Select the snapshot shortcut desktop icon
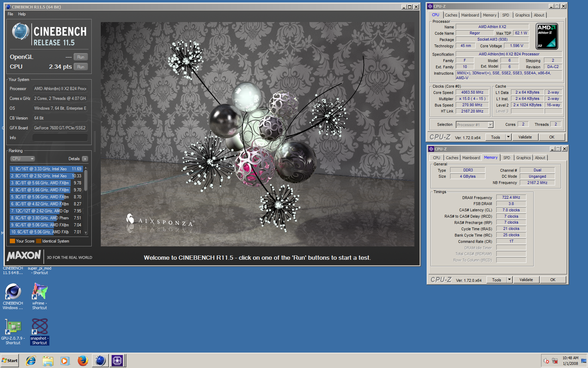588x368 pixels. tap(40, 332)
